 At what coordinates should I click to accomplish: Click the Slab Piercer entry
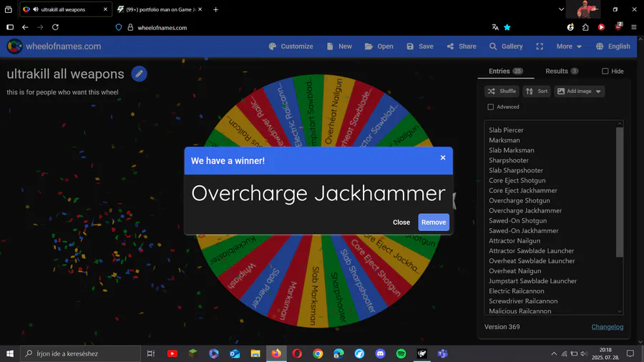[506, 130]
